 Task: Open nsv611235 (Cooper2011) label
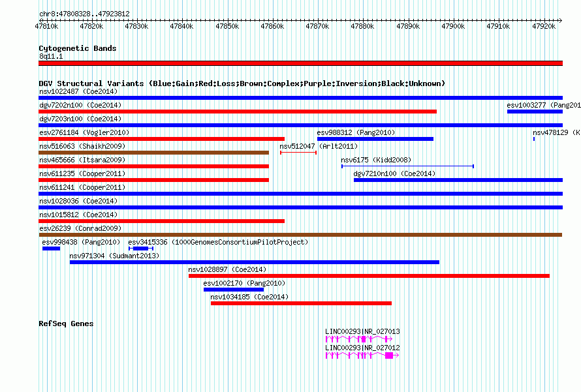click(x=82, y=173)
